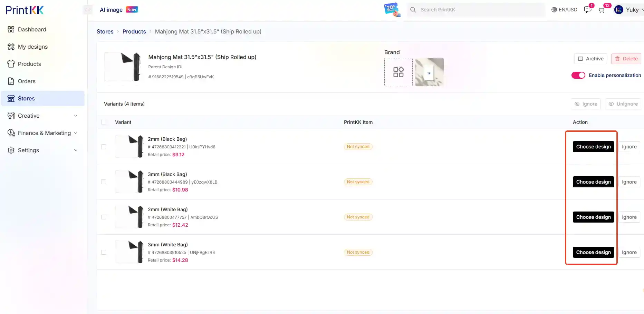Open the Dashboard from the sidebar
Viewport: 644px width, 314px height.
[32, 29]
